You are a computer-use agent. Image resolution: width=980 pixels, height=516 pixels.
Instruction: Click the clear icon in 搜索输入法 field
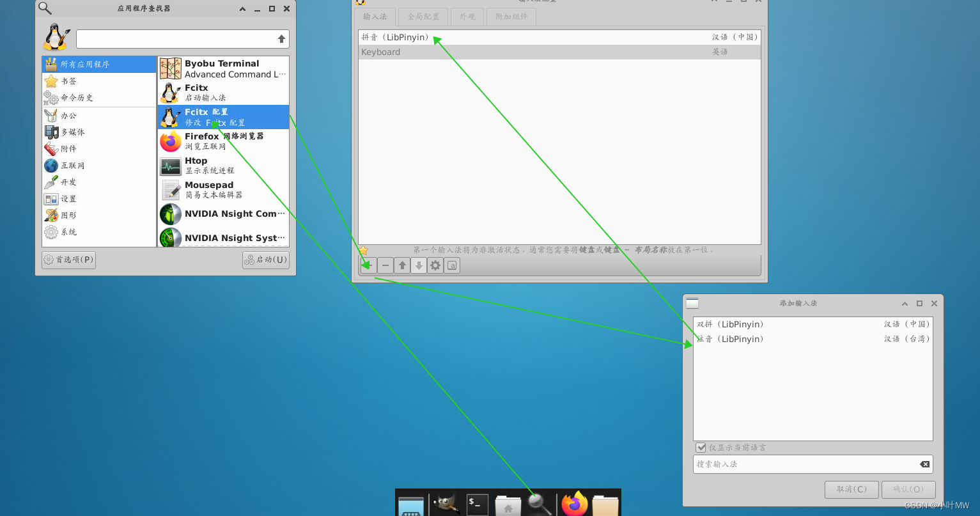(924, 464)
